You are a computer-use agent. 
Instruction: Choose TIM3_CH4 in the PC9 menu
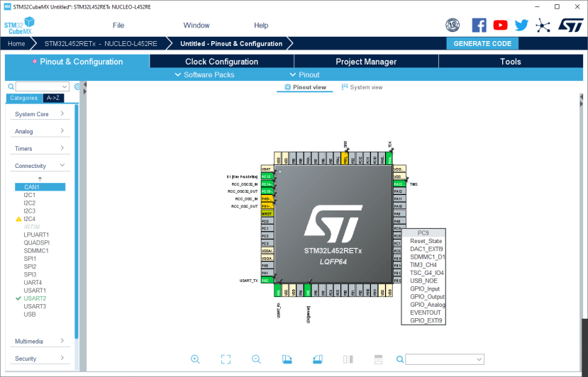[x=423, y=265]
